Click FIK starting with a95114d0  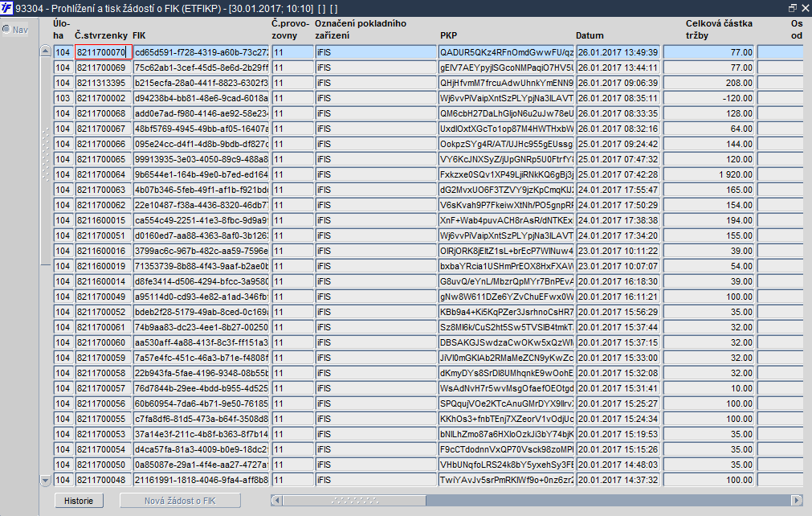tap(202, 297)
